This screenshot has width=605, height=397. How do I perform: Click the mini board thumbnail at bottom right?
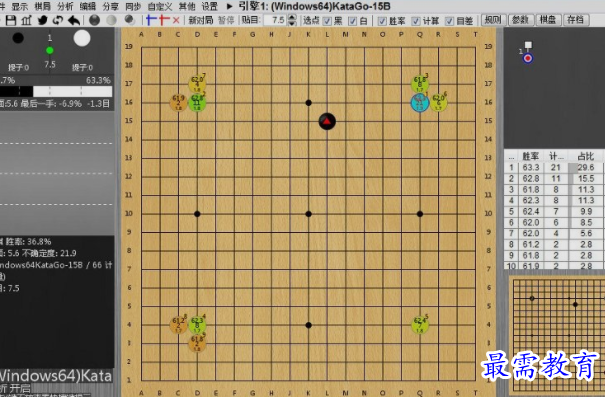tap(558, 336)
